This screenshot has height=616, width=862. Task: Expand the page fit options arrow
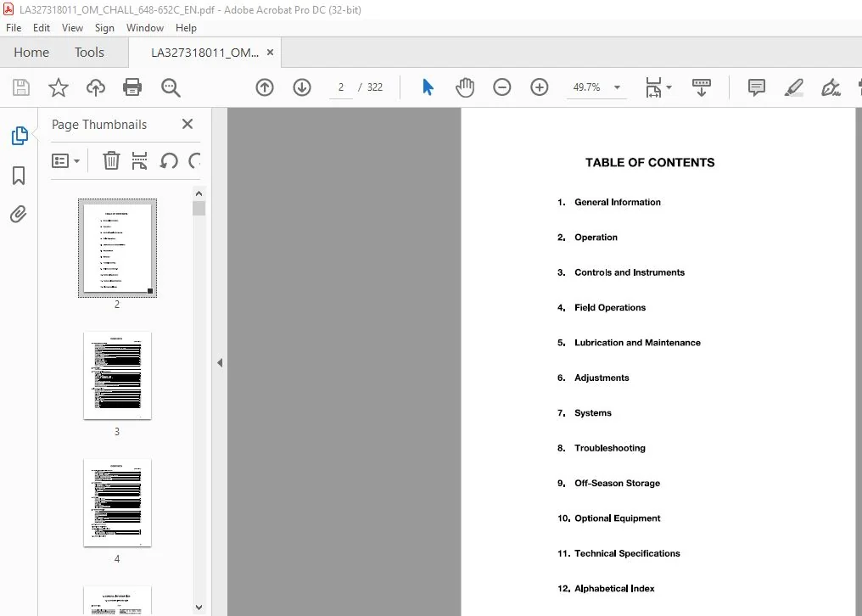pyautogui.click(x=669, y=87)
